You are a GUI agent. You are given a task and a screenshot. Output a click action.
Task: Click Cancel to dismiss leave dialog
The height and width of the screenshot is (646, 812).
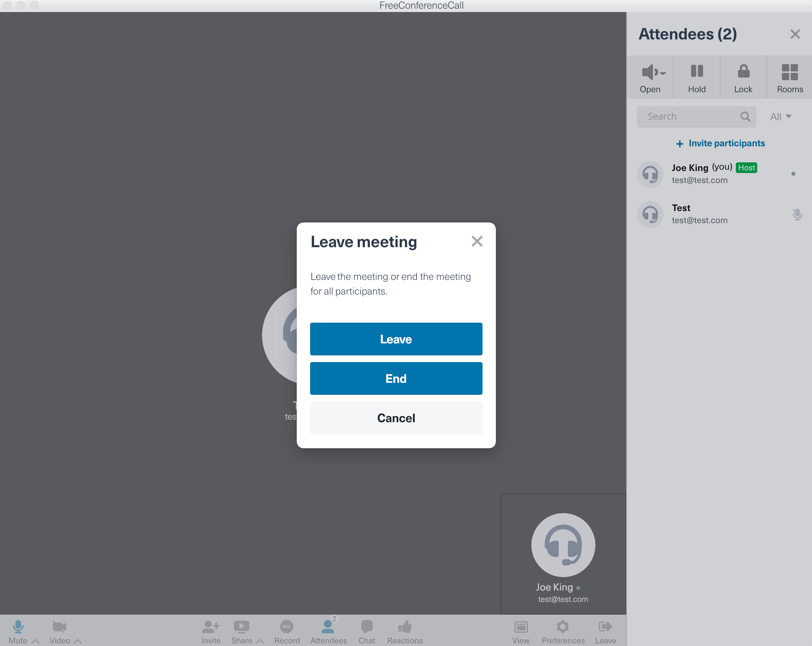pos(396,417)
